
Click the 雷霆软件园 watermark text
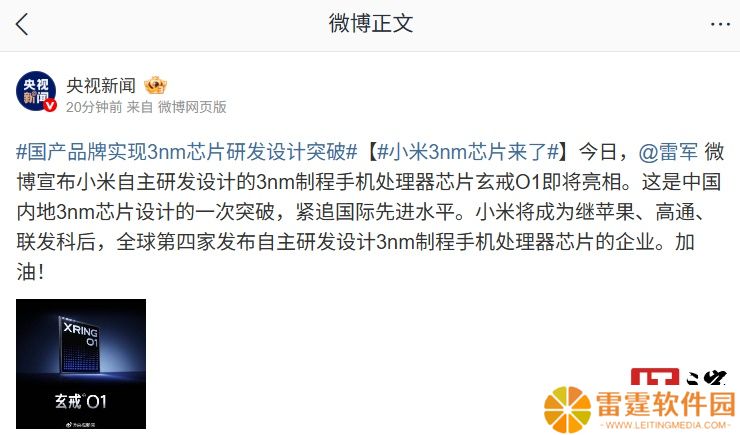click(666, 404)
